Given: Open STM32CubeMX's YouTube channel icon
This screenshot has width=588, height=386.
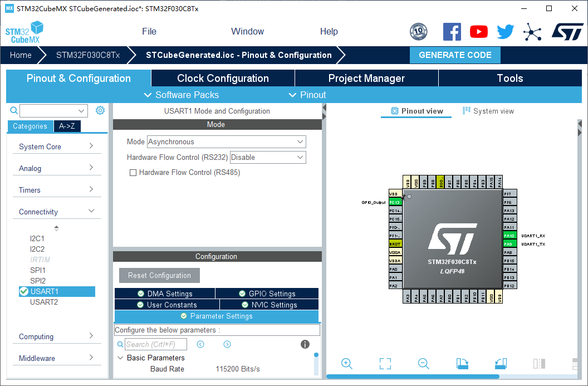Looking at the screenshot, I should pyautogui.click(x=478, y=32).
